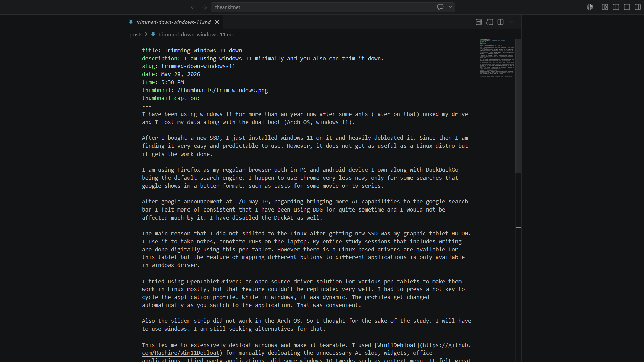Open the editor More Actions menu
Image resolution: width=644 pixels, height=362 pixels.
point(512,22)
